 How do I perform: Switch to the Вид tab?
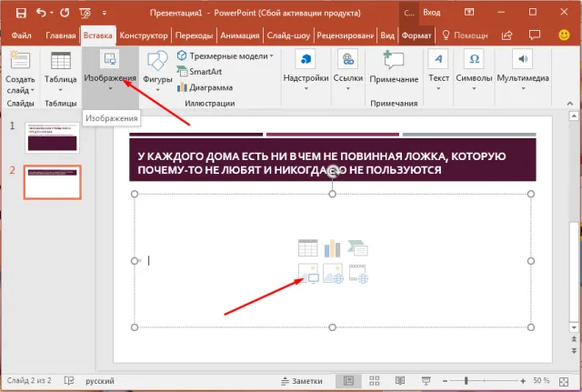pyautogui.click(x=387, y=35)
